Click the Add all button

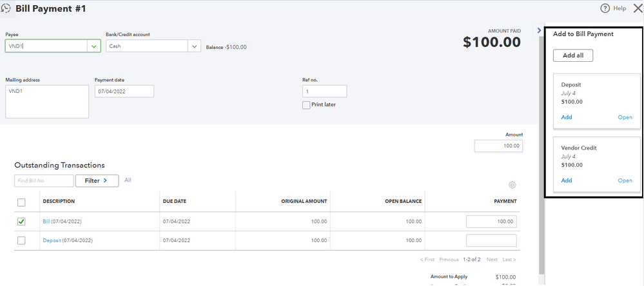[x=573, y=56]
